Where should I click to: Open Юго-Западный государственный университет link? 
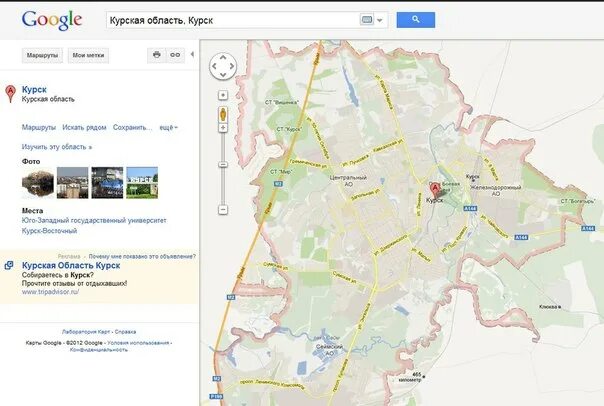94,220
